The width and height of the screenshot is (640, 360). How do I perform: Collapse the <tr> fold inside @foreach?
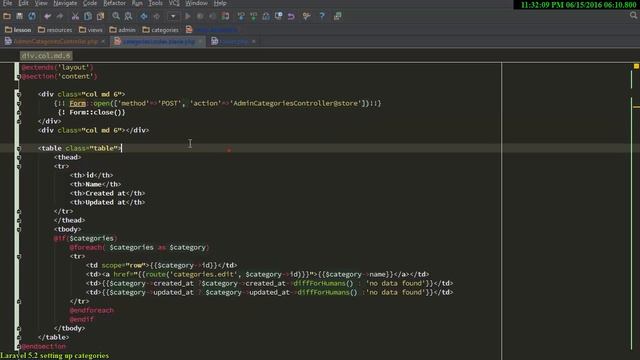(18, 256)
